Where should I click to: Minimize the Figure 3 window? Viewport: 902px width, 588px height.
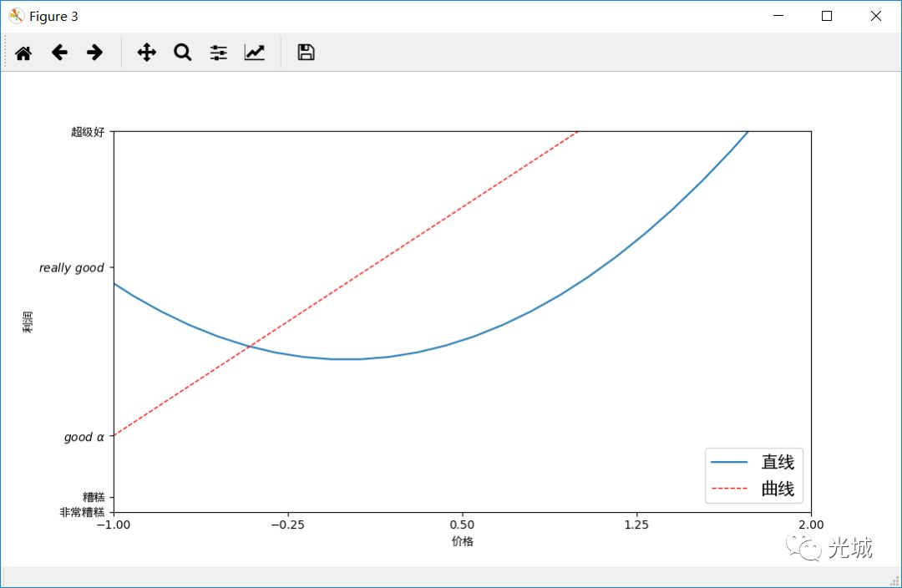pos(778,16)
